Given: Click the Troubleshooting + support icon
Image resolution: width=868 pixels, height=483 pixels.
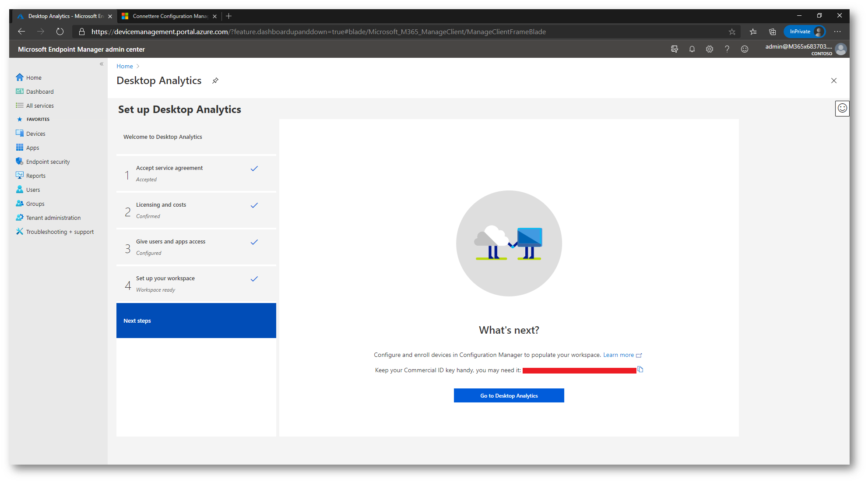Looking at the screenshot, I should point(20,232).
